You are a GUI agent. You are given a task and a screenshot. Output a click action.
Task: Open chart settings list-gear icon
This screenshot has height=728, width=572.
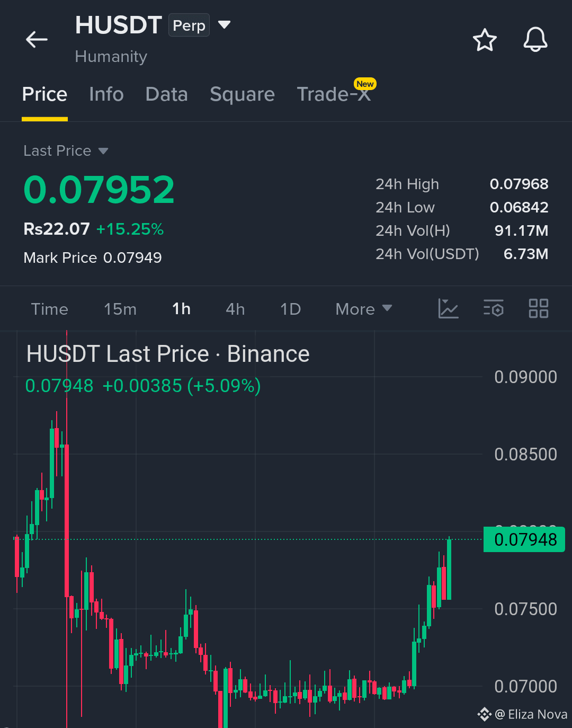coord(494,308)
